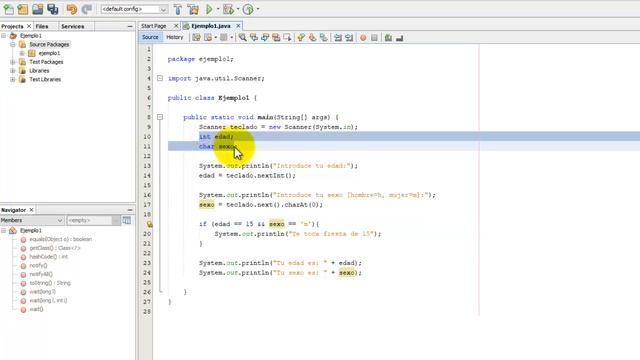Viewport: 640px width, 360px height.
Task: Close the Ejemplo1.java tab
Action: pos(238,26)
